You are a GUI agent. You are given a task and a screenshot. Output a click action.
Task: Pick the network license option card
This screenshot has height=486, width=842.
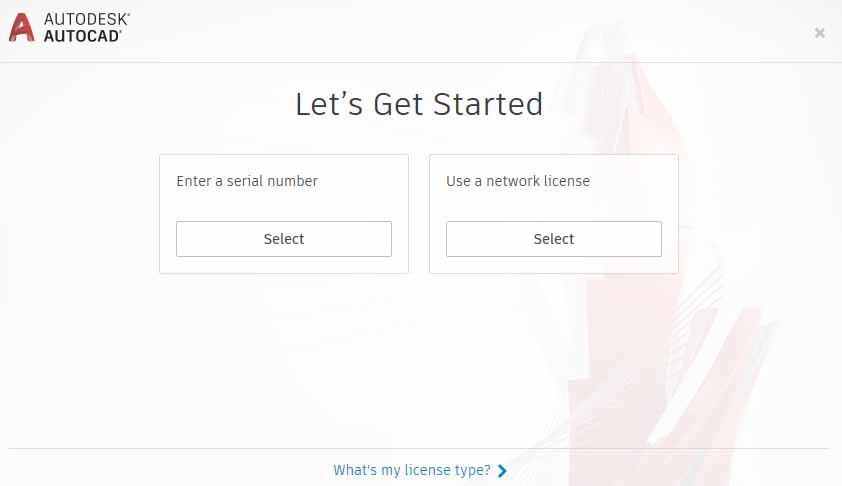pyautogui.click(x=554, y=214)
